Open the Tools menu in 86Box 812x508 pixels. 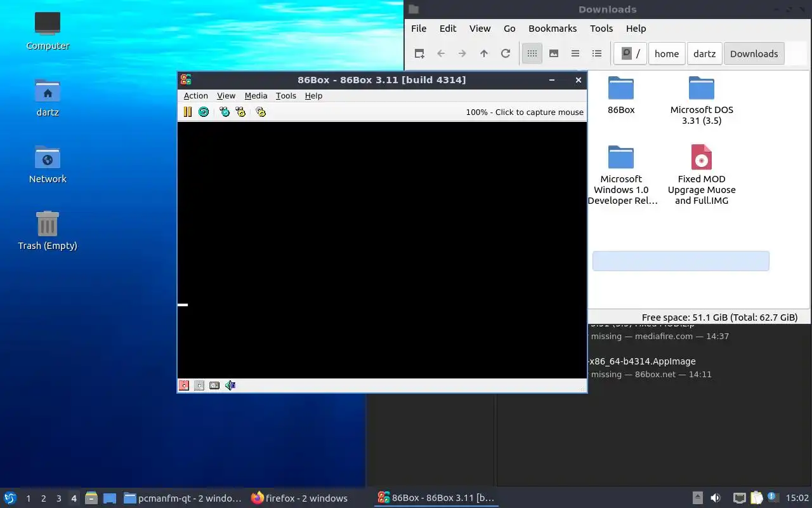(x=286, y=96)
